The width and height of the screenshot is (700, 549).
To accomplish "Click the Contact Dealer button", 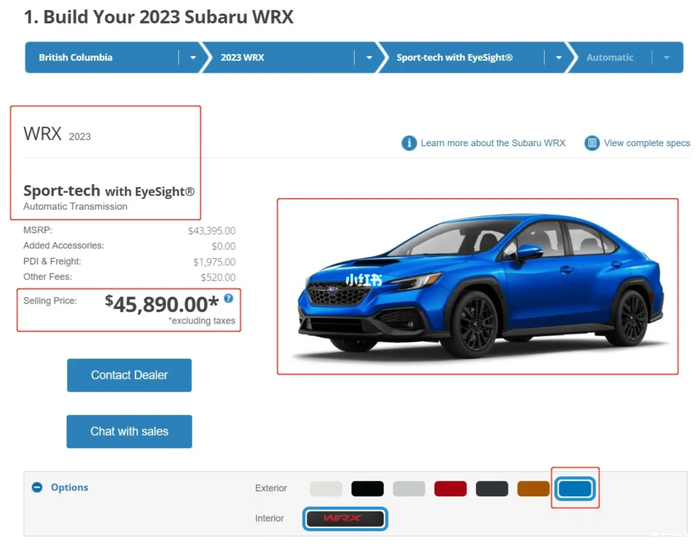I will click(129, 375).
